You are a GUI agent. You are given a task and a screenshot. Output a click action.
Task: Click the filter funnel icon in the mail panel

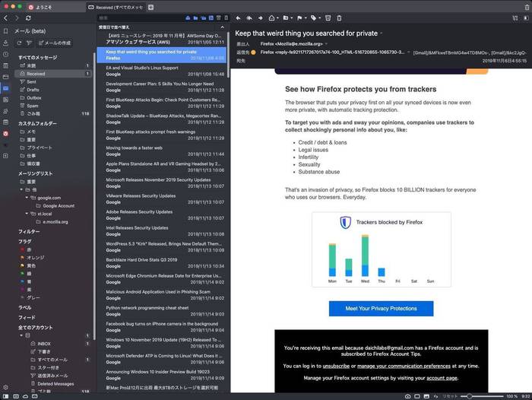(x=29, y=43)
